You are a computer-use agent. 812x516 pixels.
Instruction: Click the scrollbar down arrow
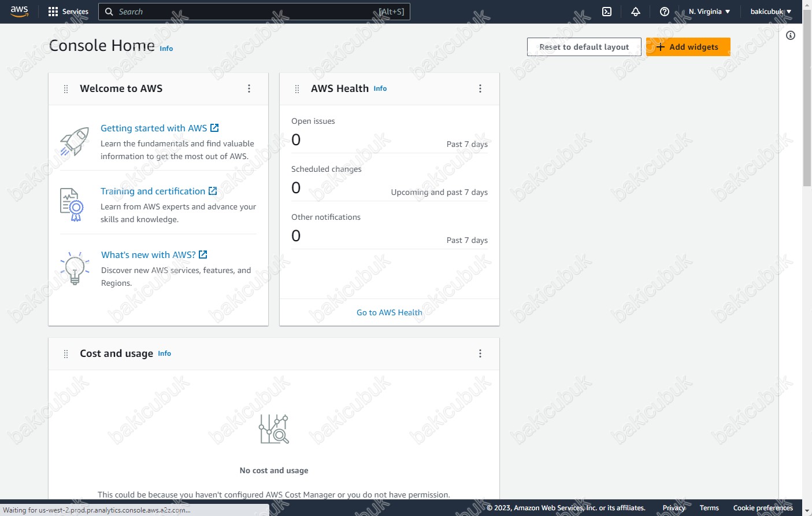click(807, 511)
